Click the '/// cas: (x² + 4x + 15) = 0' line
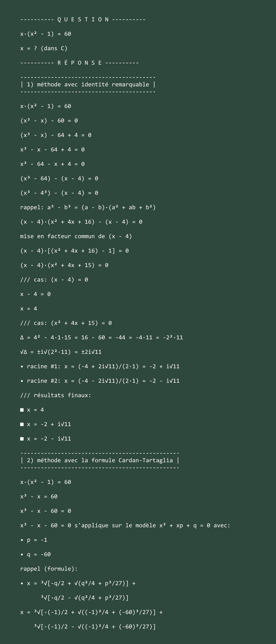This screenshot has width=276, height=644. tap(66, 323)
